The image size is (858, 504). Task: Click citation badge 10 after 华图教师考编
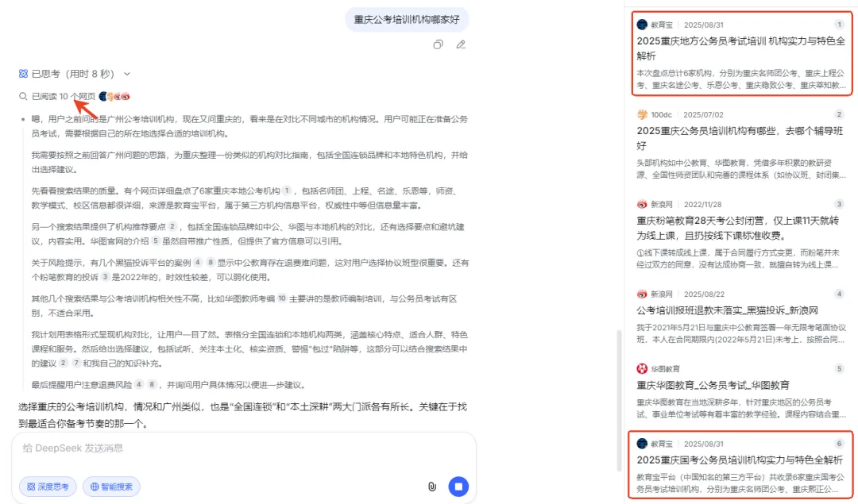pos(282,298)
